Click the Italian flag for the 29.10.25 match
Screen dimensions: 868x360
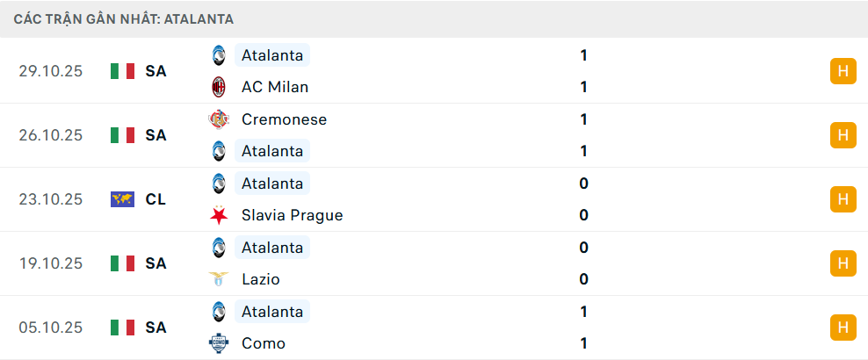tap(122, 71)
